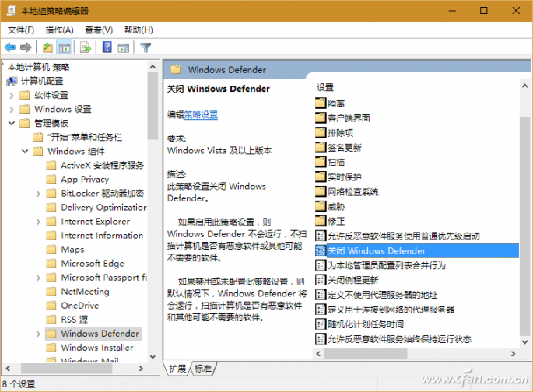This screenshot has width=533, height=392.
Task: Select Internet Explorer folder in tree
Action: pyautogui.click(x=95, y=221)
